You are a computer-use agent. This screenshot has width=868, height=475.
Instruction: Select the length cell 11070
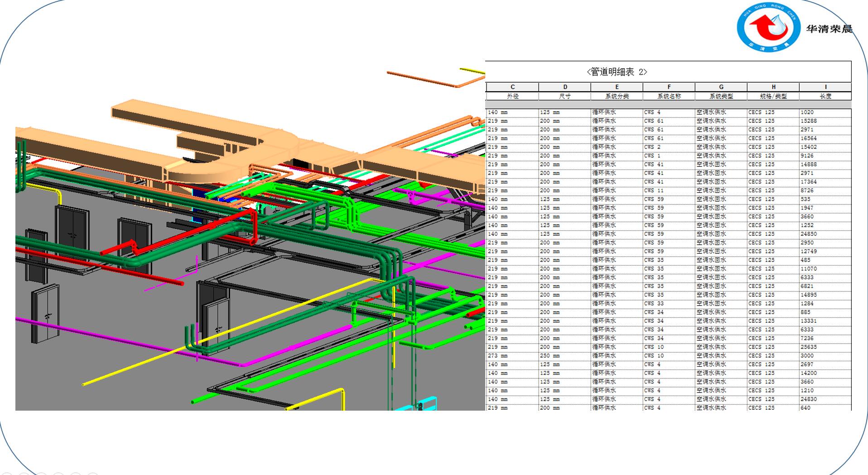825,269
